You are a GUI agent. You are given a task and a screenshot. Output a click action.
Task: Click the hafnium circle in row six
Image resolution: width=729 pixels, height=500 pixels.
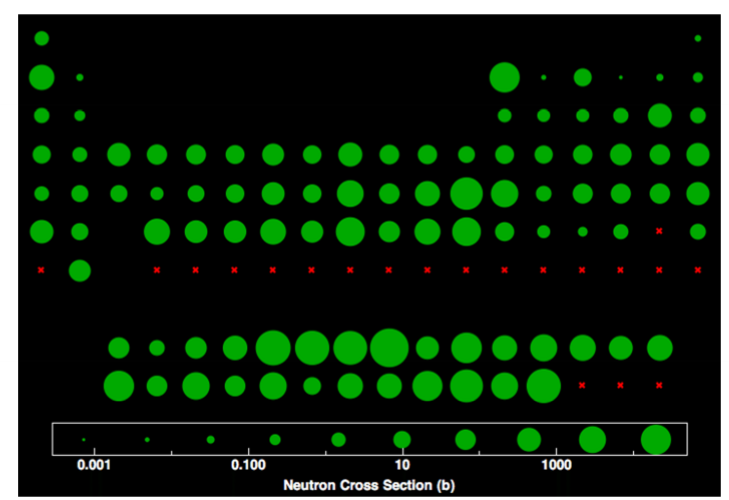[157, 232]
